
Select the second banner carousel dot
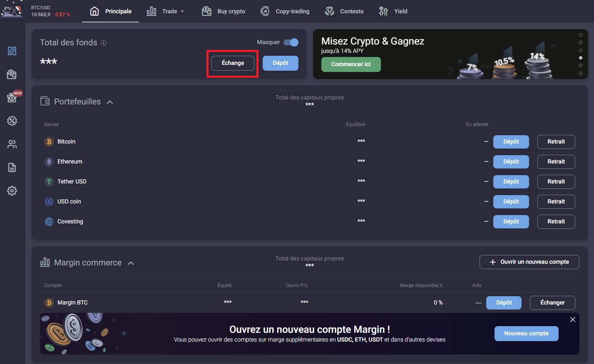[581, 42]
